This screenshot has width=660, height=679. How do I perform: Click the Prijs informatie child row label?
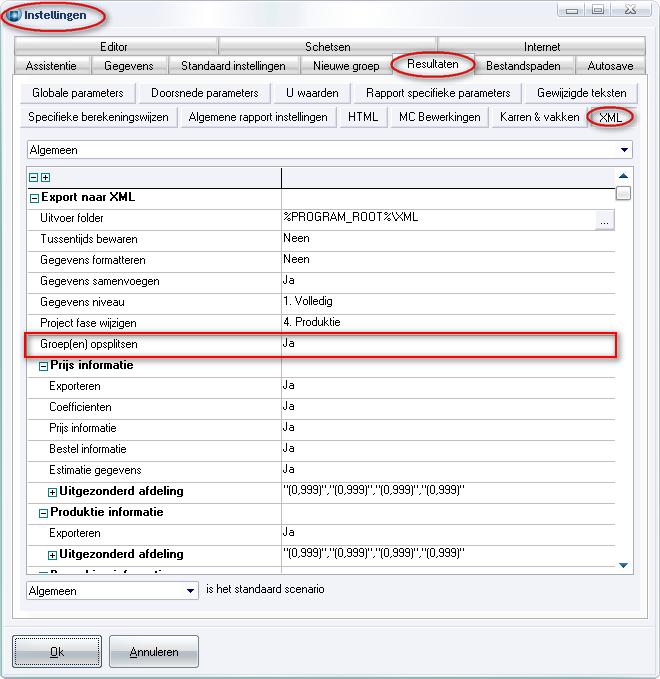tap(83, 428)
